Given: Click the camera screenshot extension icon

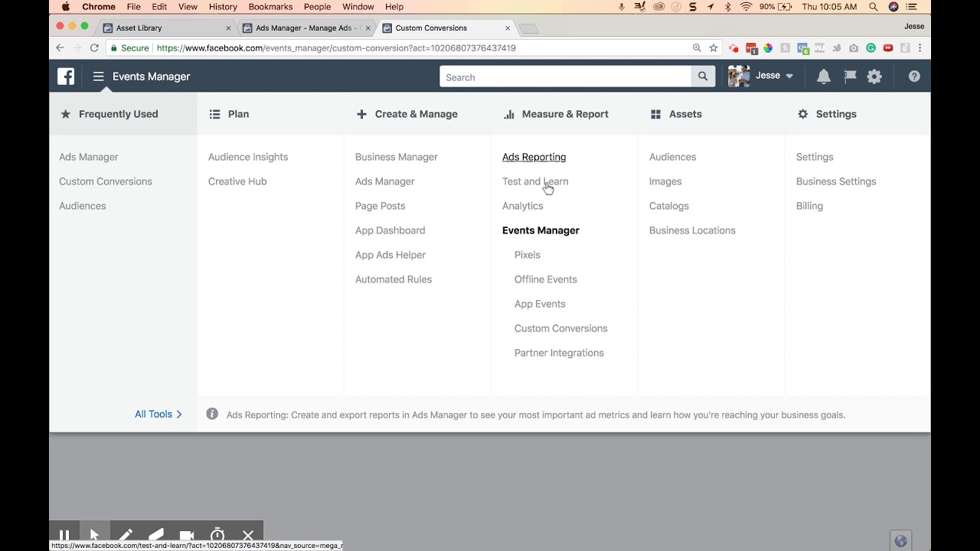Looking at the screenshot, I should [x=854, y=47].
